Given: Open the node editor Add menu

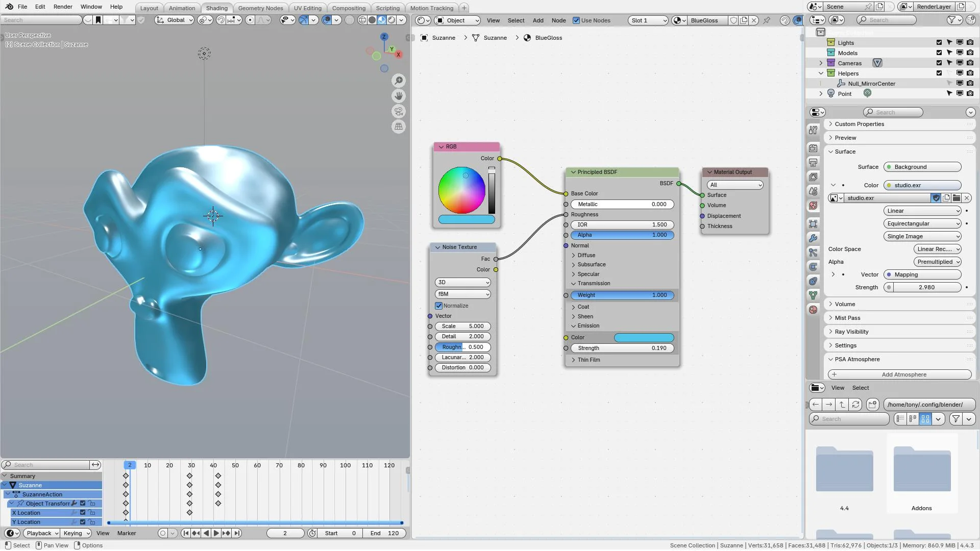Looking at the screenshot, I should pos(538,20).
